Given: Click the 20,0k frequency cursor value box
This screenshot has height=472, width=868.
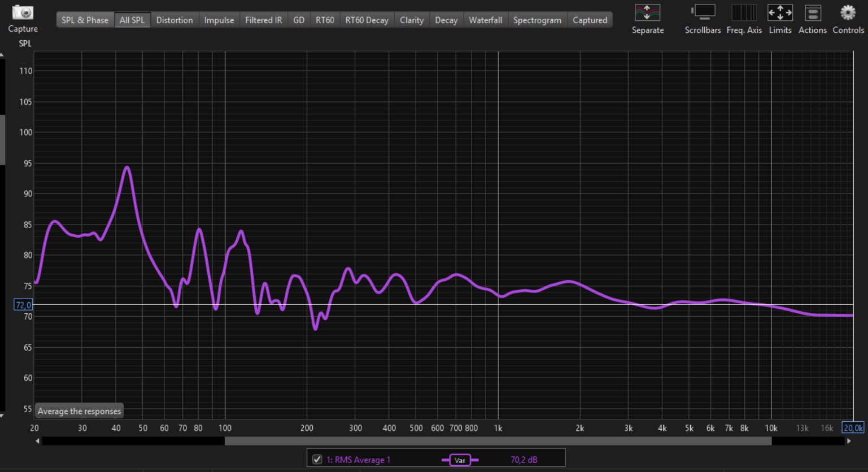Looking at the screenshot, I should tap(853, 428).
